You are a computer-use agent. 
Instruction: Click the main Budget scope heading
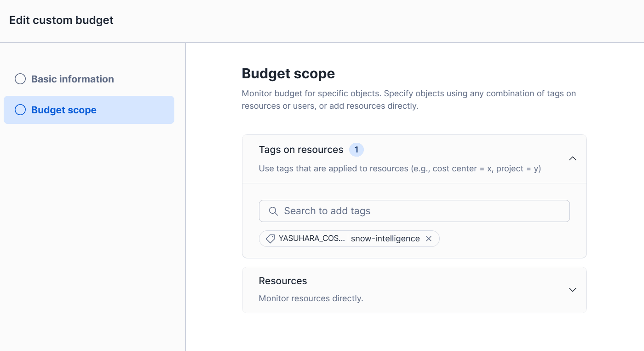(288, 74)
